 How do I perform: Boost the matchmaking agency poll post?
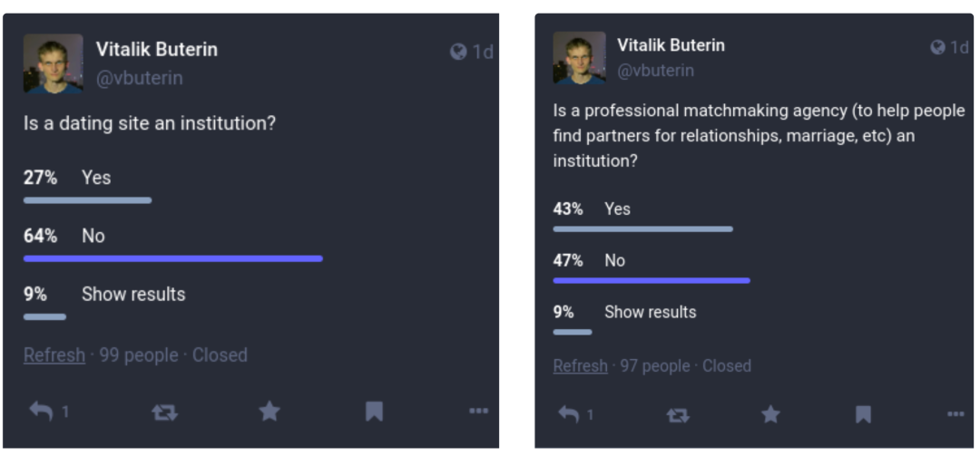678,414
